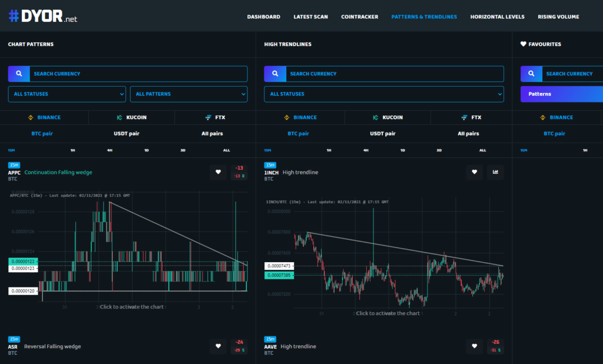
Task: Click the search icon in Chart Patterns panel
Action: [19, 74]
